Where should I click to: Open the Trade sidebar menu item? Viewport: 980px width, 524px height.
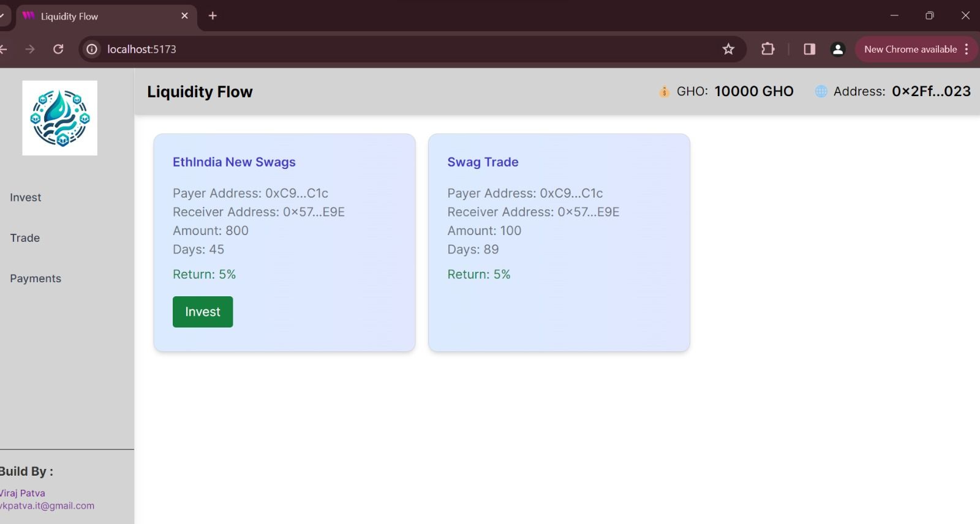pyautogui.click(x=25, y=238)
